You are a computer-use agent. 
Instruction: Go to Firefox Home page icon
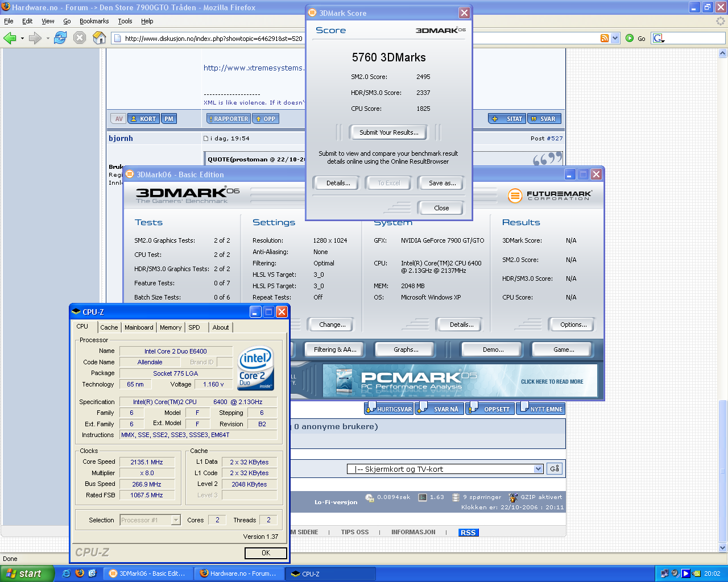coord(100,38)
